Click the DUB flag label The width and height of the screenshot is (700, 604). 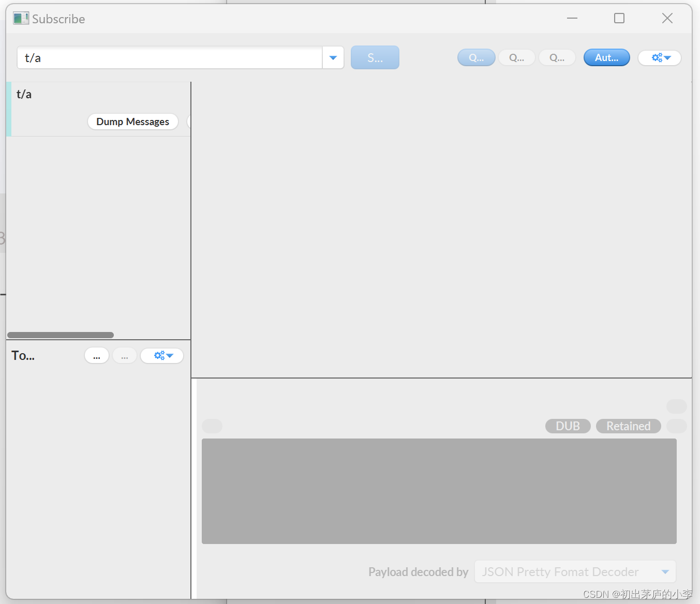coord(568,426)
